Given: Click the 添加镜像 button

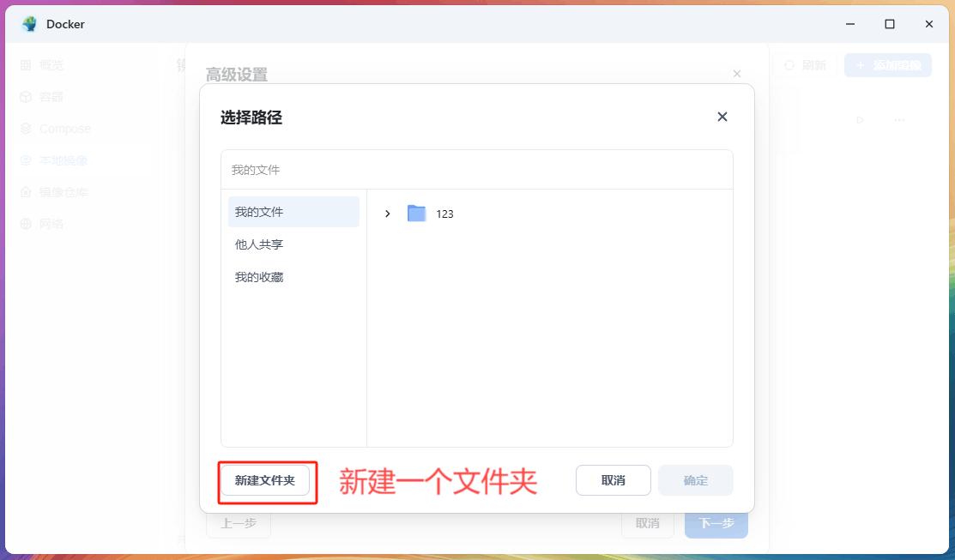Looking at the screenshot, I should tap(888, 65).
